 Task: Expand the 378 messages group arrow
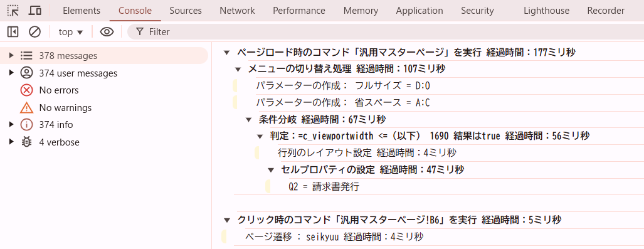click(x=11, y=55)
